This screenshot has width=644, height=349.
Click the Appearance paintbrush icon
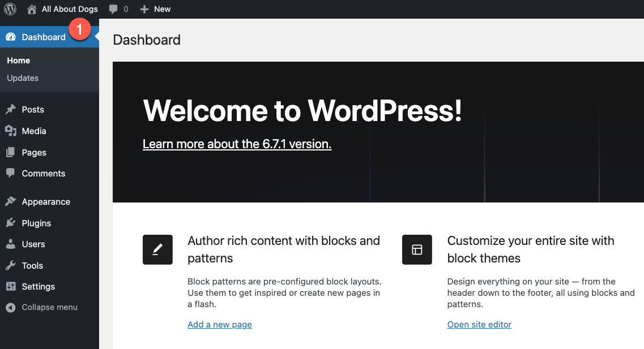tap(11, 201)
